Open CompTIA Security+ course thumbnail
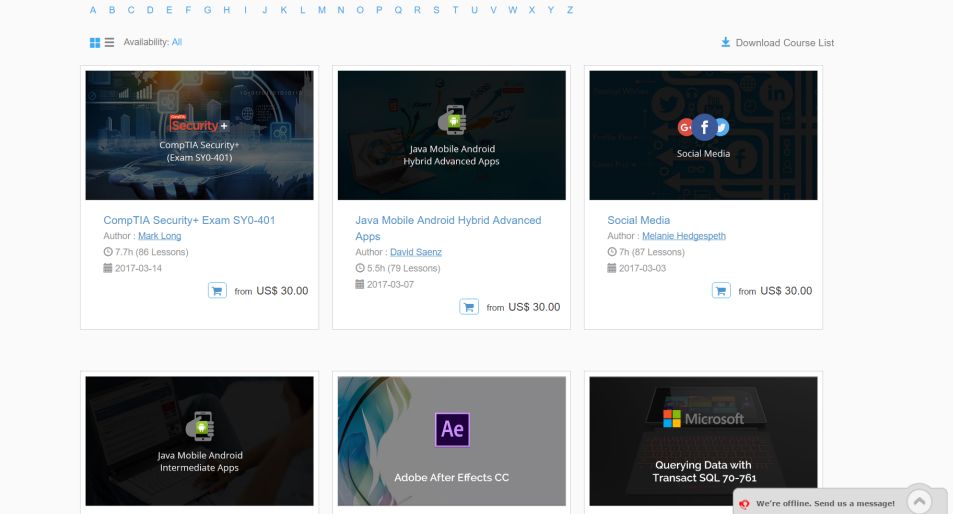This screenshot has height=514, width=953. click(x=199, y=135)
